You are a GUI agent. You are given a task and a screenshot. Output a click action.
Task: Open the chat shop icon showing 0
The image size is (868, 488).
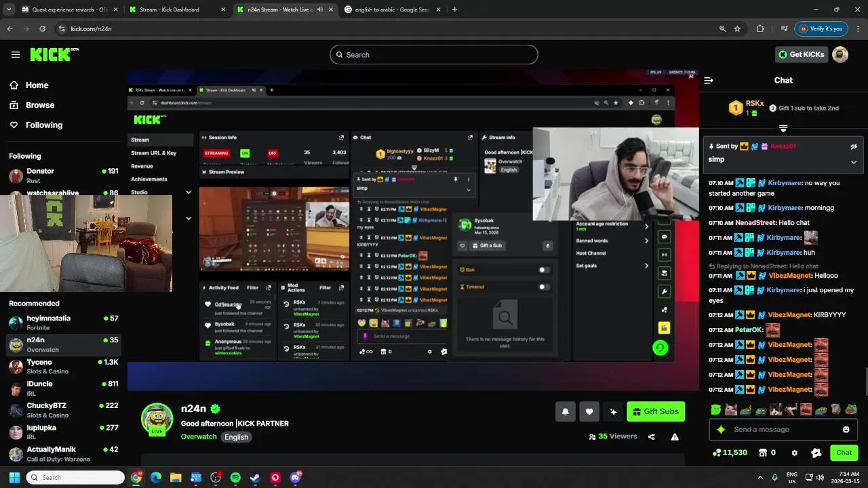click(x=767, y=453)
